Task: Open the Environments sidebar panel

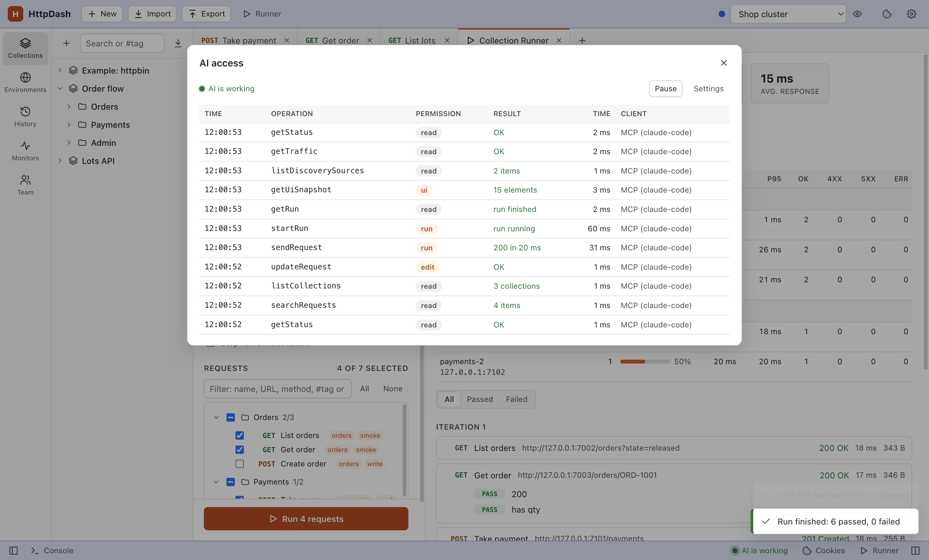Action: 25,83
